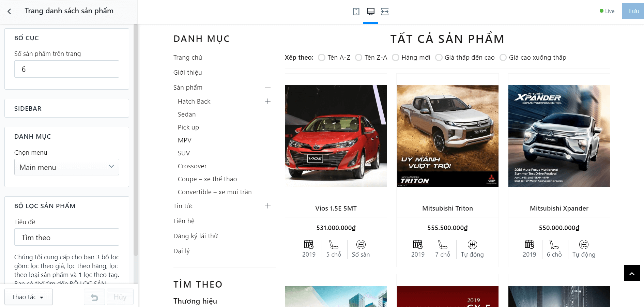
Task: Click the calendar icon on Mitsubishi Xpander card
Action: coord(530,244)
